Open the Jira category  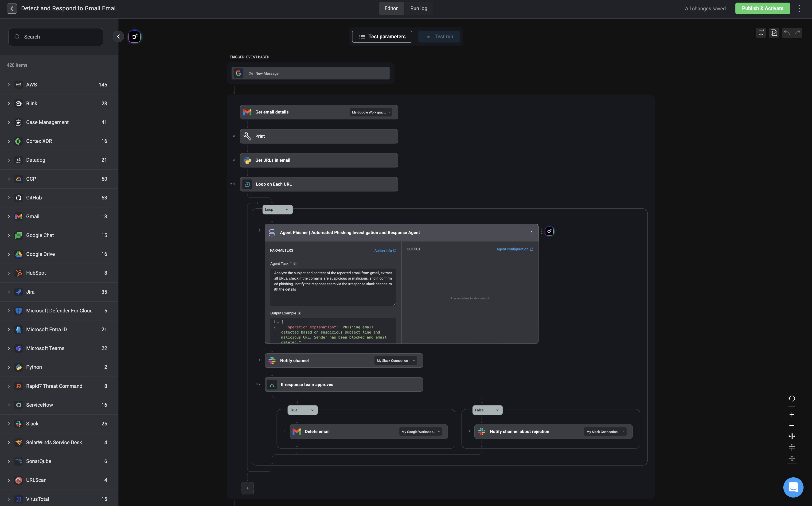(59, 292)
